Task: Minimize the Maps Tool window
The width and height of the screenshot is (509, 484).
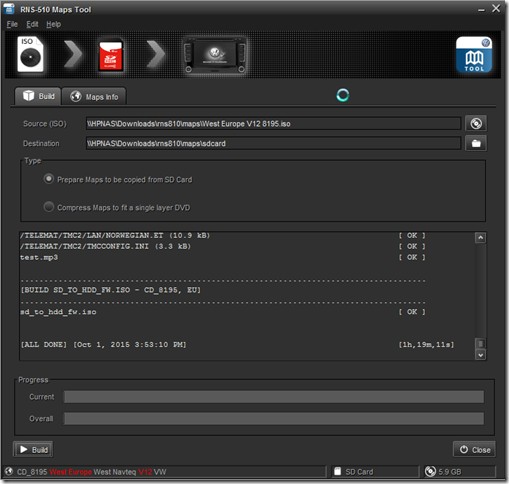Action: pyautogui.click(x=481, y=10)
